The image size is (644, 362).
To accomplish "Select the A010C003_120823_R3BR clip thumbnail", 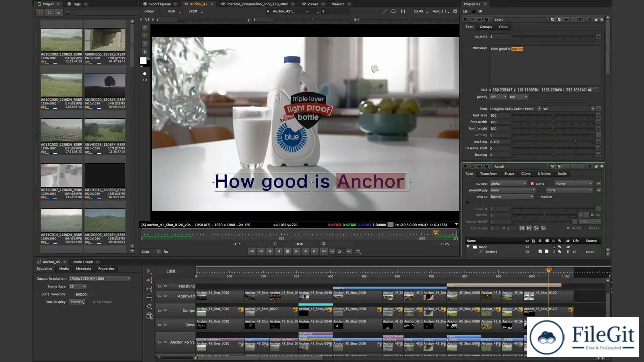I will tap(61, 40).
